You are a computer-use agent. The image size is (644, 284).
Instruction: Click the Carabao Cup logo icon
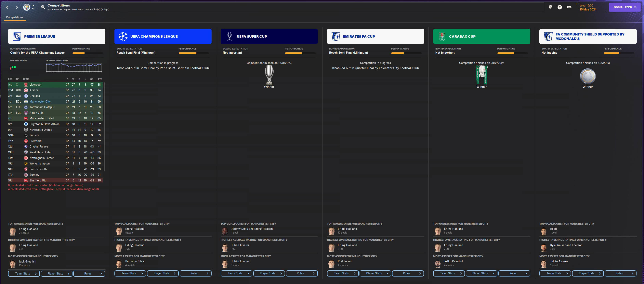point(442,36)
